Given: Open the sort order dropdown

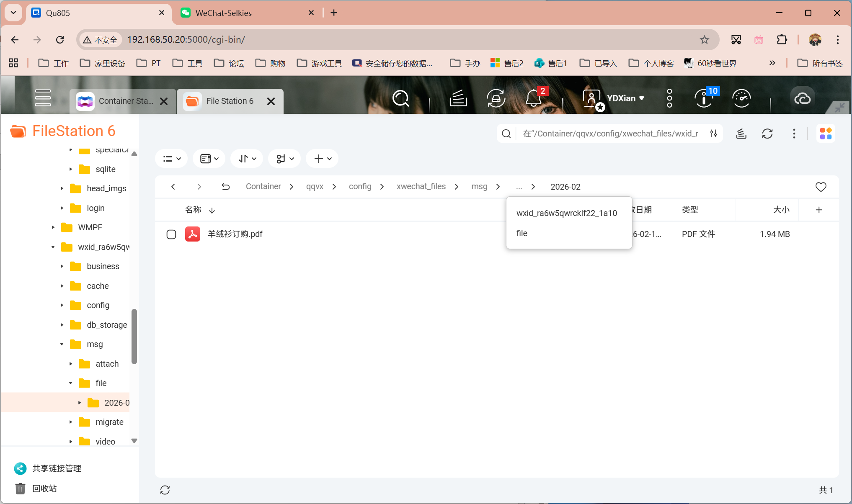Looking at the screenshot, I should [246, 158].
